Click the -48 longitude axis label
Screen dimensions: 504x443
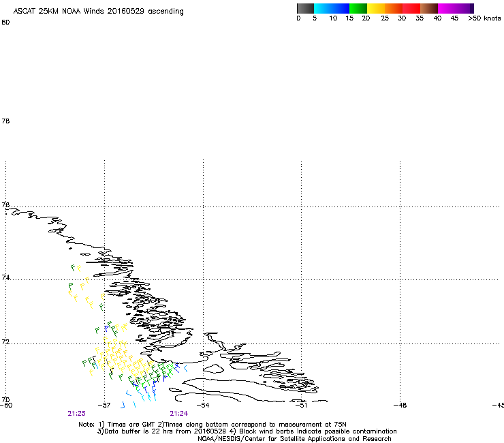click(x=400, y=405)
